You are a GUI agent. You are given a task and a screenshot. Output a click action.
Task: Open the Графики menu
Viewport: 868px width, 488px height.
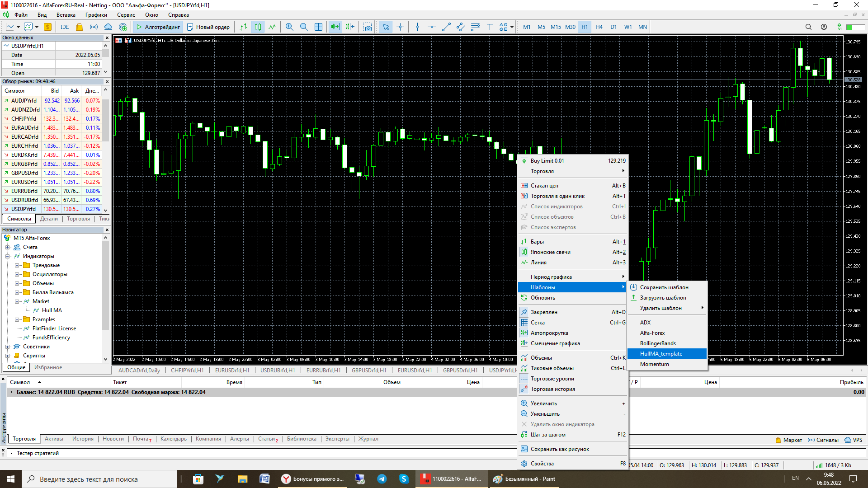coord(96,15)
